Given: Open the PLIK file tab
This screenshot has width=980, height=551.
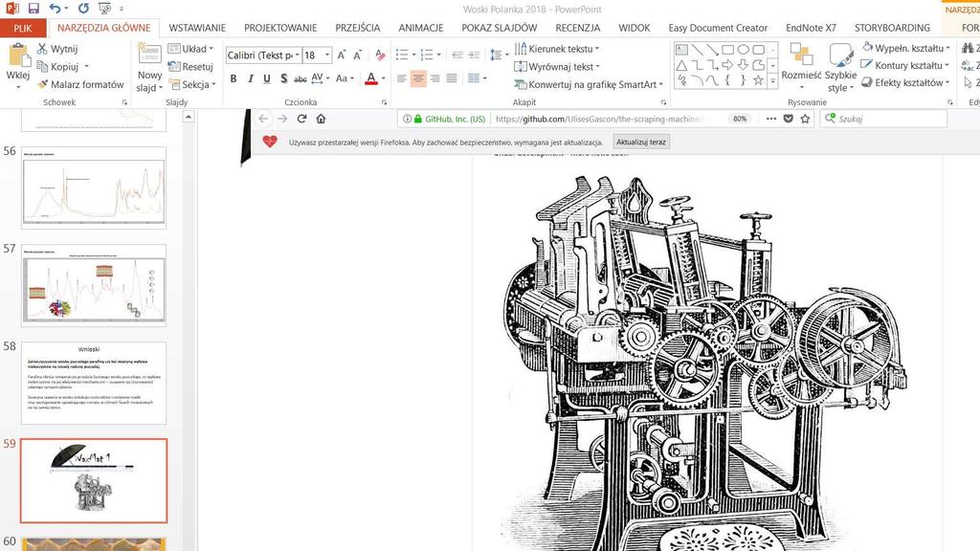Looking at the screenshot, I should coord(23,28).
